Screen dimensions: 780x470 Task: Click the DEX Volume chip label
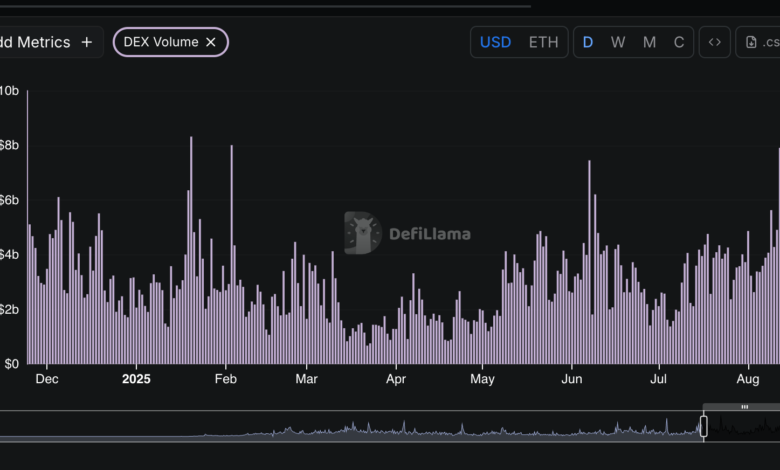(x=160, y=42)
